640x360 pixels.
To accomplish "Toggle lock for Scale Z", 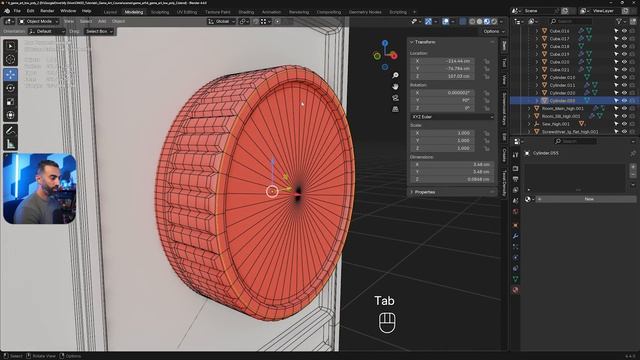I will pos(486,148).
